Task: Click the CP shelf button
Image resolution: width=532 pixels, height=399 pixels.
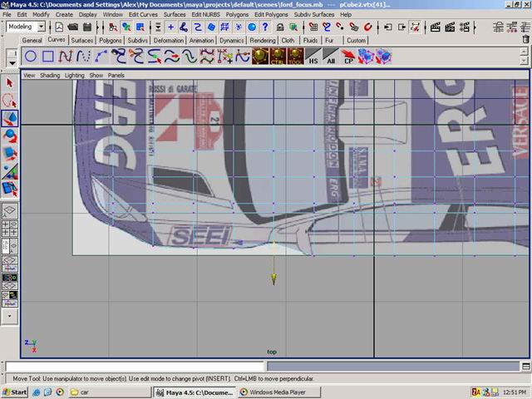Action: point(348,57)
